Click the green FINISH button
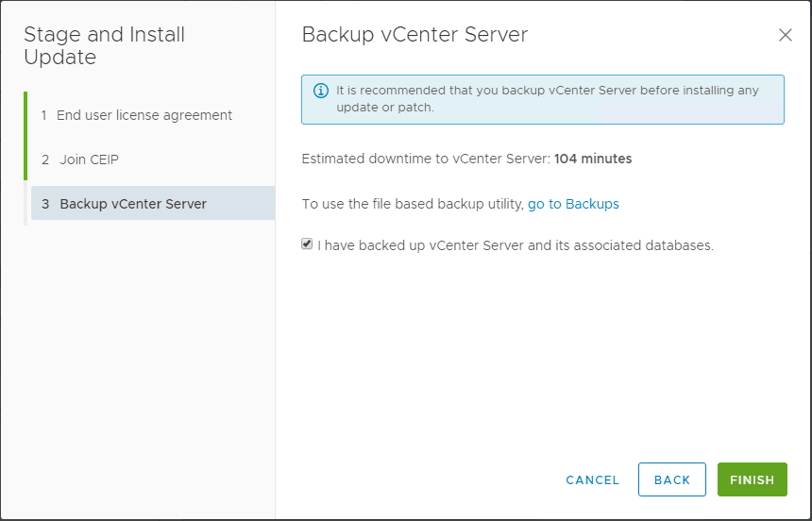 tap(752, 479)
